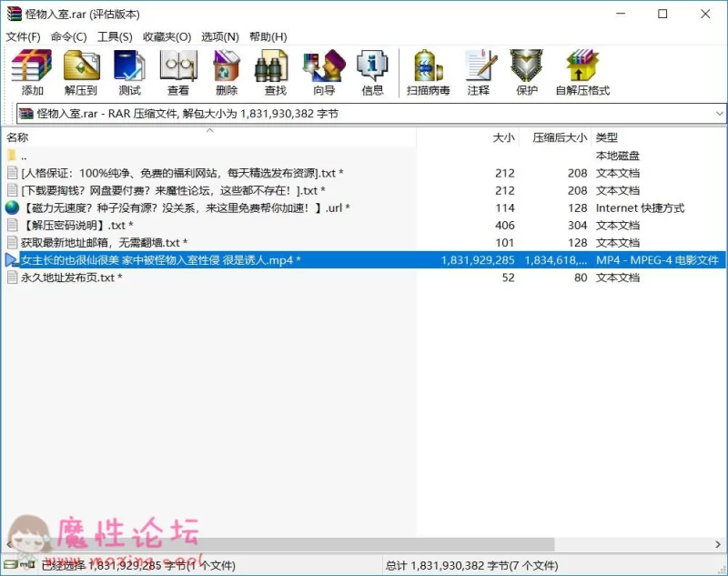Click the archive icon in address bar
Viewport: 728px width, 576px height.
point(26,113)
